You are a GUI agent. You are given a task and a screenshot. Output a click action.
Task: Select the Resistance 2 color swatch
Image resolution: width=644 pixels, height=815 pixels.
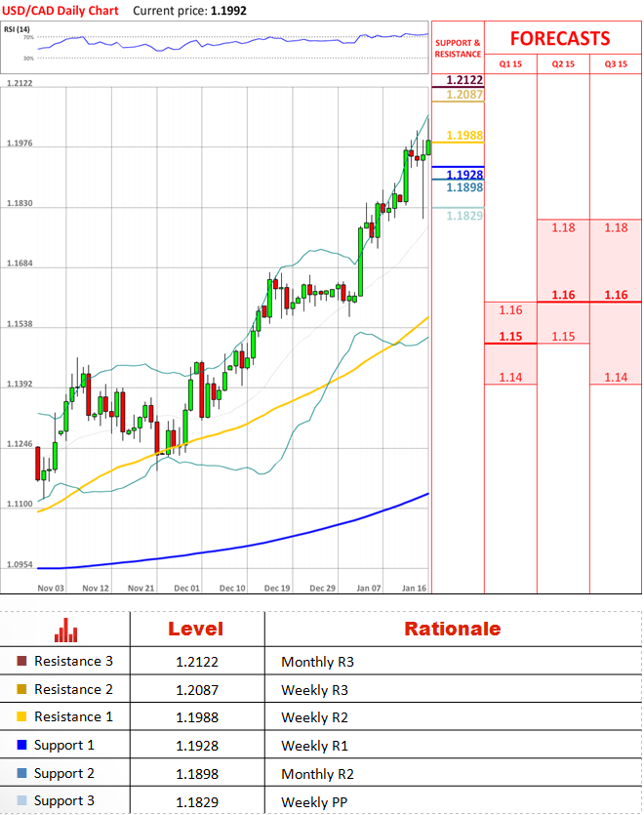21,689
